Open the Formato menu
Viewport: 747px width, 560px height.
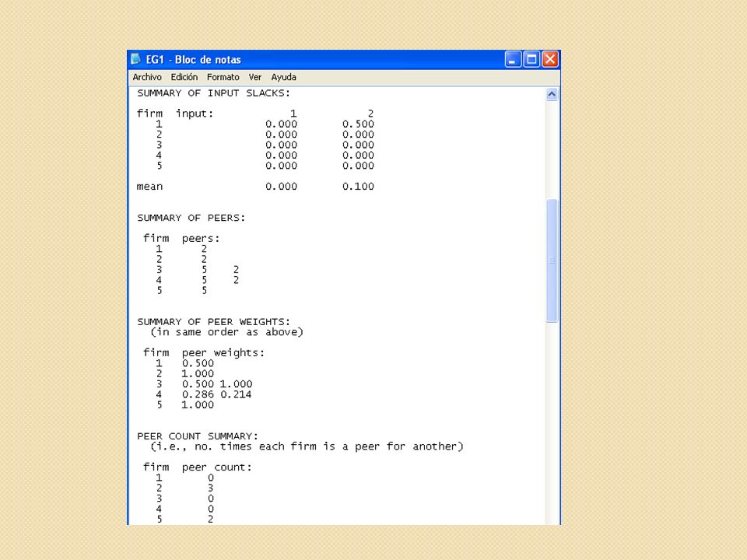click(x=223, y=77)
